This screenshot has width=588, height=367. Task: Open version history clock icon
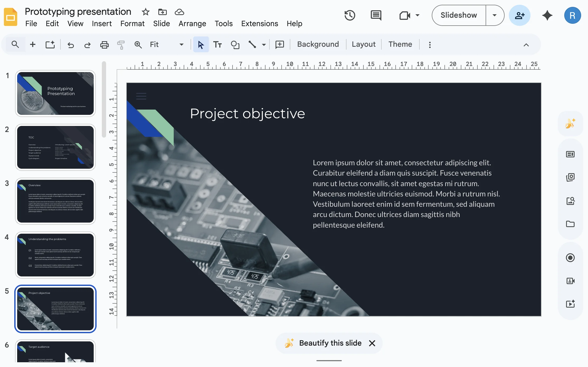click(350, 15)
